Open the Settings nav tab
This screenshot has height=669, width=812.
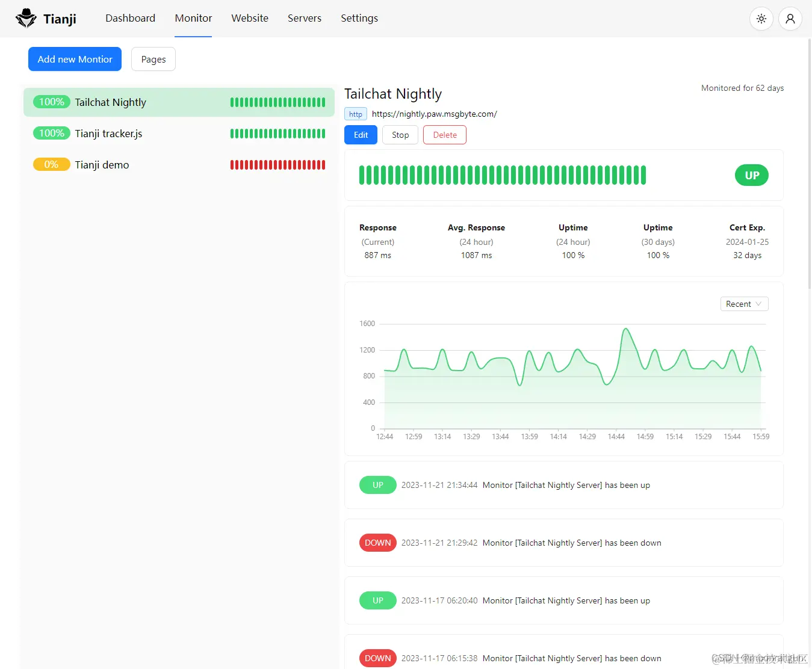click(x=359, y=18)
